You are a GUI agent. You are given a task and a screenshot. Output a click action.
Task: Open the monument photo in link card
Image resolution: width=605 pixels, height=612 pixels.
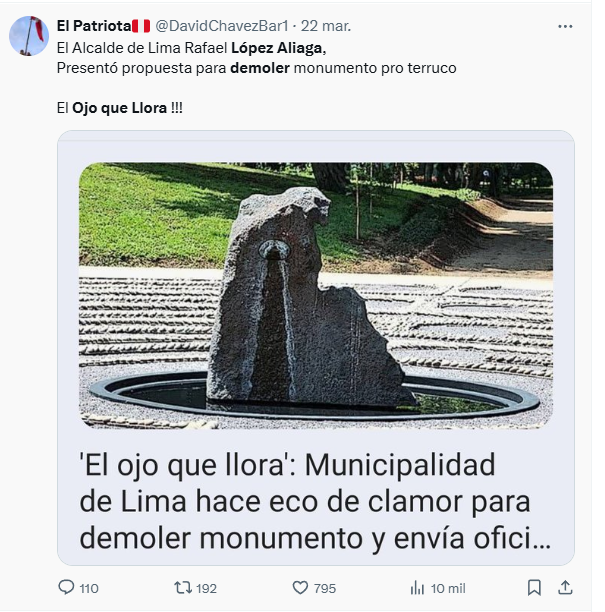tap(316, 295)
